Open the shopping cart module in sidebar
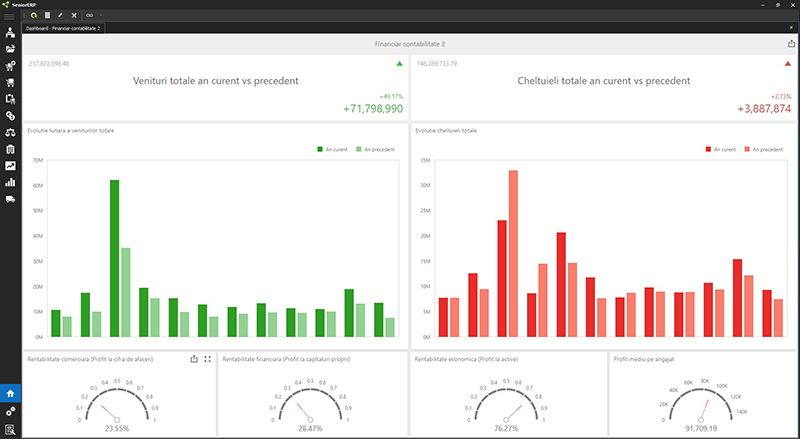 pyautogui.click(x=10, y=83)
